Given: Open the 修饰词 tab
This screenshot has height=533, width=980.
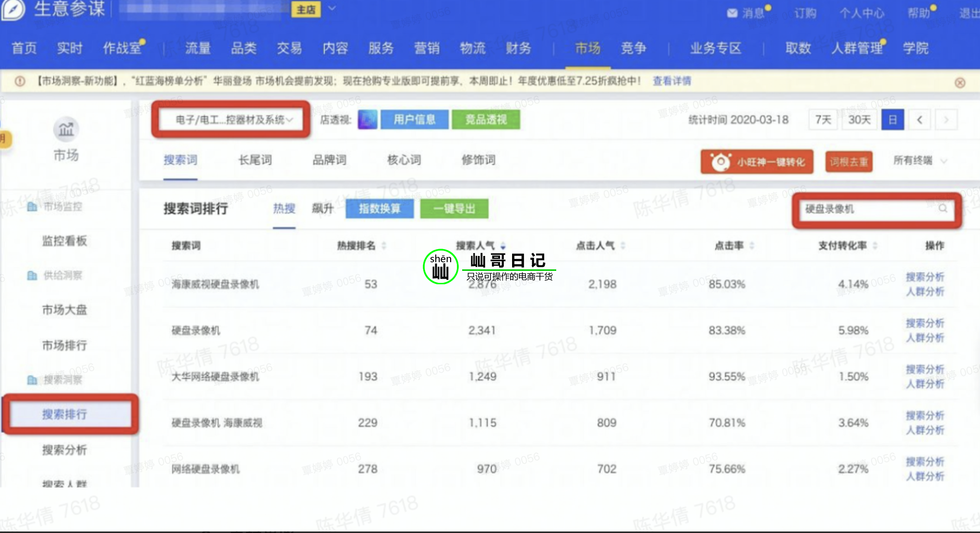Looking at the screenshot, I should coord(478,160).
